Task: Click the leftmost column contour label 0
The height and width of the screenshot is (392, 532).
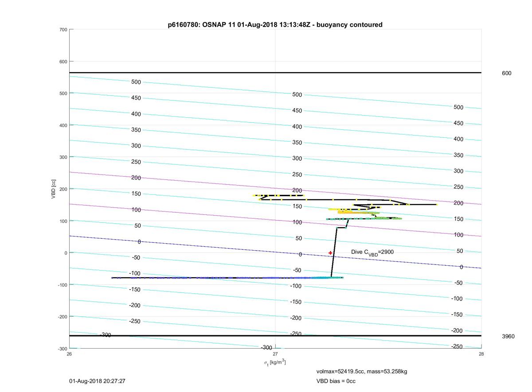Action: 139,242
